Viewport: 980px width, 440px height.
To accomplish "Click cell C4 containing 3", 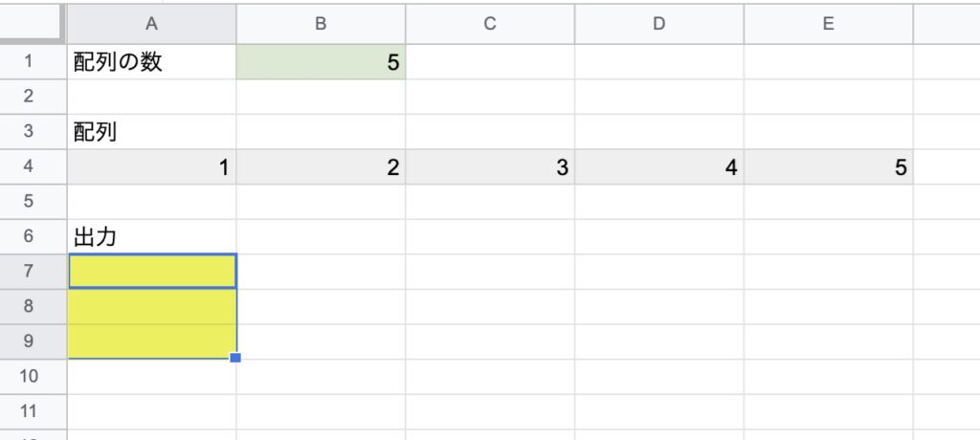I will click(x=491, y=166).
